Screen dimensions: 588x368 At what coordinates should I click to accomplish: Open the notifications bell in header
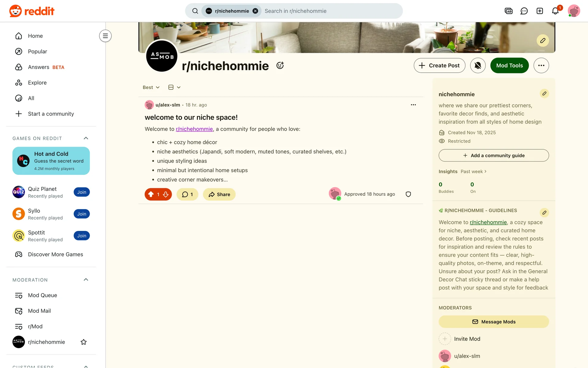click(x=555, y=11)
